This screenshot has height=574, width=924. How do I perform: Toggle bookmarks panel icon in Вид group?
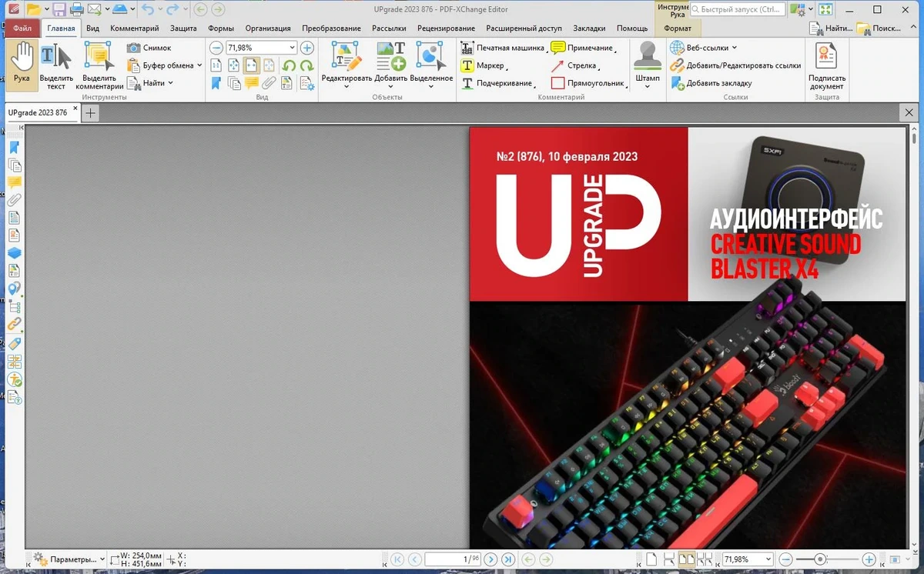[x=216, y=83]
